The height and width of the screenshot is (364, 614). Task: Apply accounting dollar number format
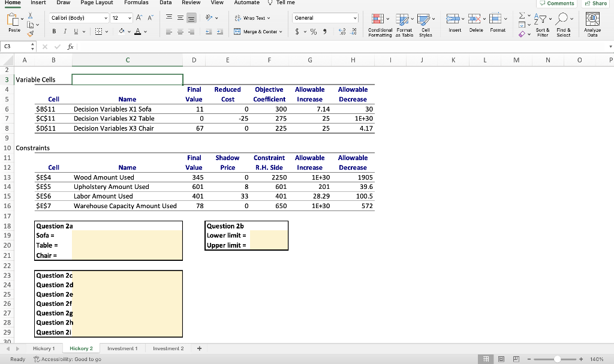[297, 32]
